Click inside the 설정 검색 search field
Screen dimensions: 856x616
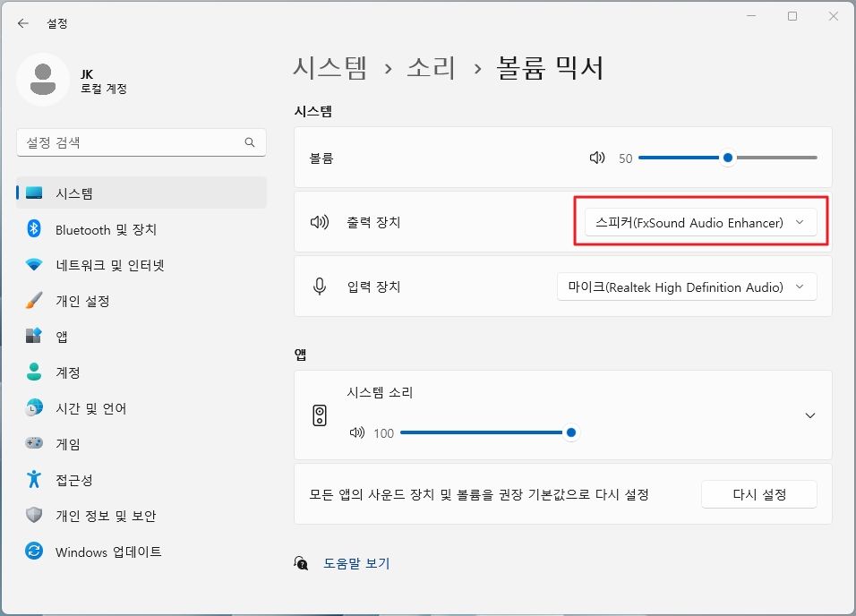[x=141, y=142]
